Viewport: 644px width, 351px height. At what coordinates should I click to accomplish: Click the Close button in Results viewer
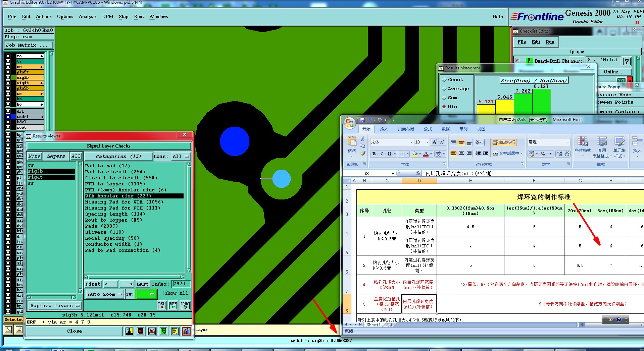click(x=75, y=331)
